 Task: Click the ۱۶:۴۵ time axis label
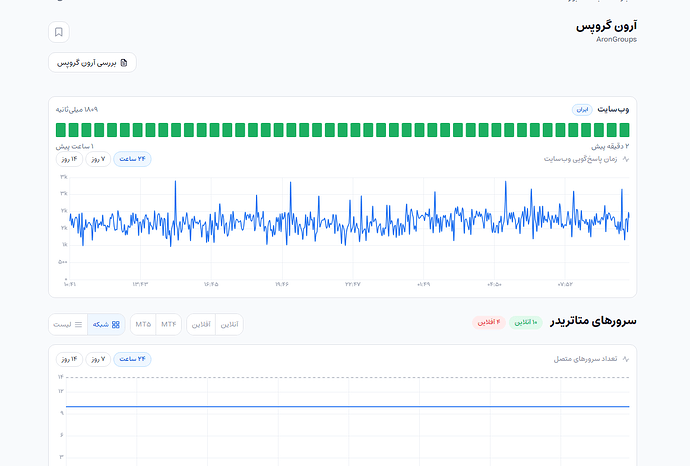point(211,284)
